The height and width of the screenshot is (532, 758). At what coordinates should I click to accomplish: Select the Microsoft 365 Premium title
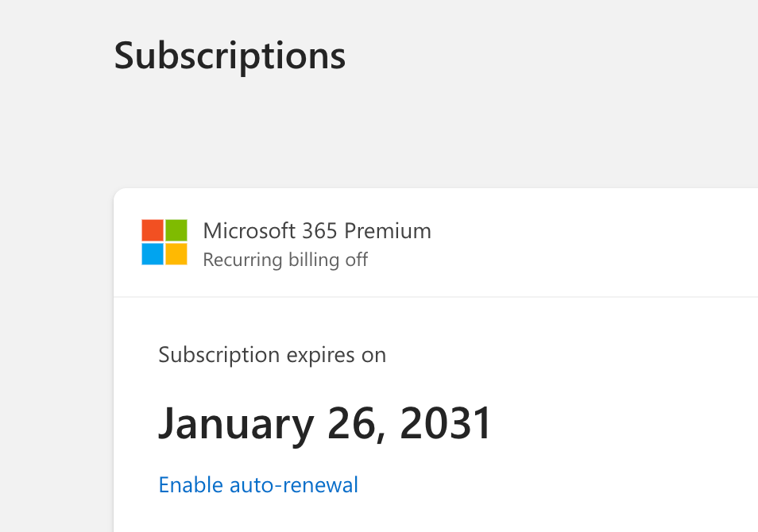click(x=317, y=231)
